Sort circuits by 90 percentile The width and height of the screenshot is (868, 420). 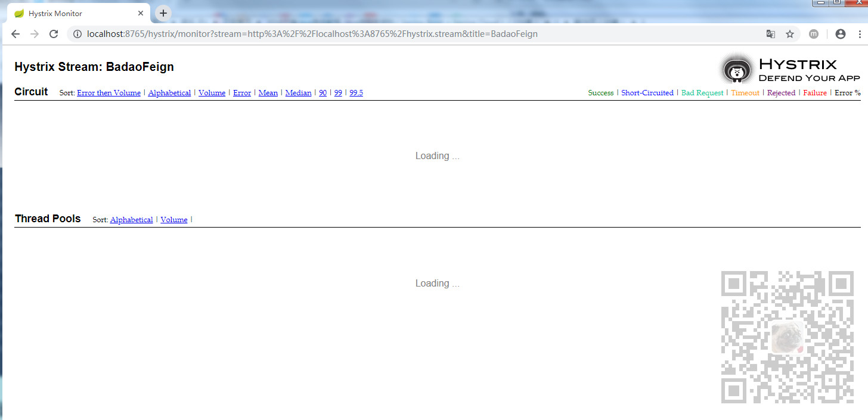click(323, 93)
